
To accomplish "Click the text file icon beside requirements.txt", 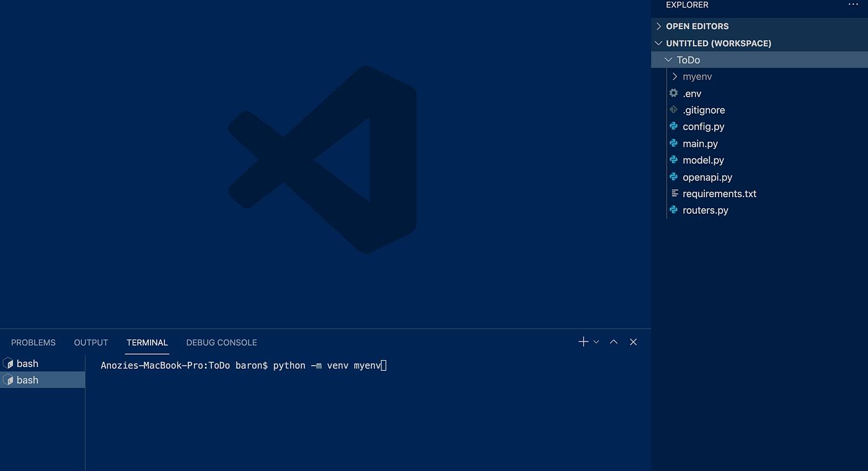I will (675, 193).
